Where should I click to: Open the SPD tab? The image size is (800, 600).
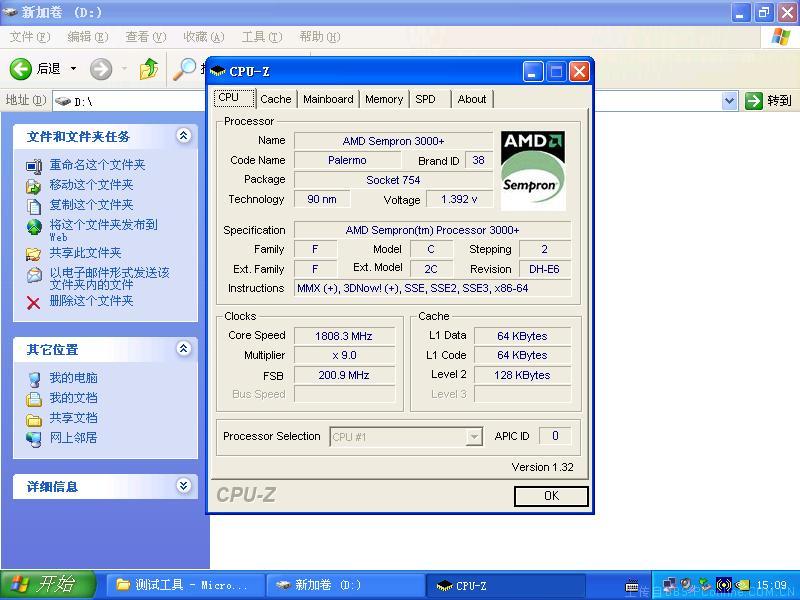[x=426, y=99]
